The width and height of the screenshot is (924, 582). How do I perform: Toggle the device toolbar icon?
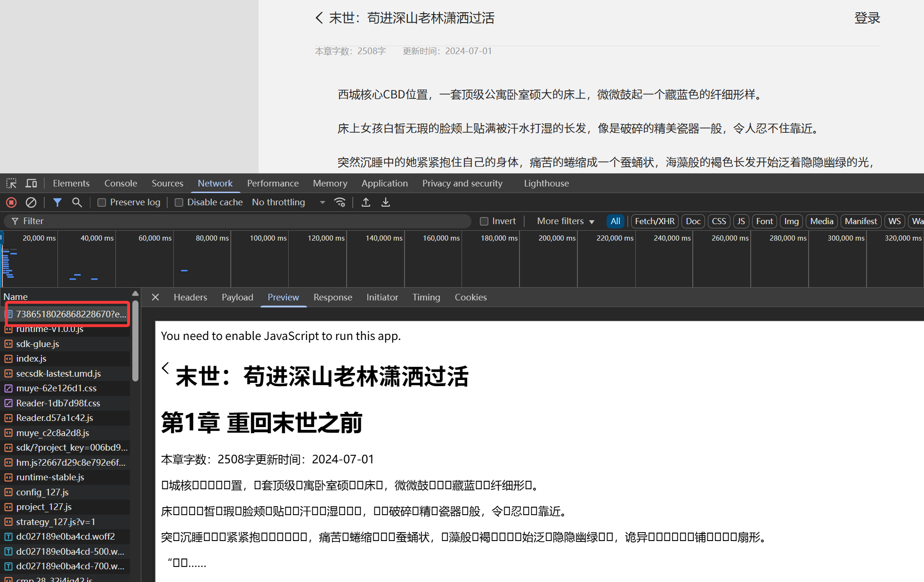tap(32, 183)
